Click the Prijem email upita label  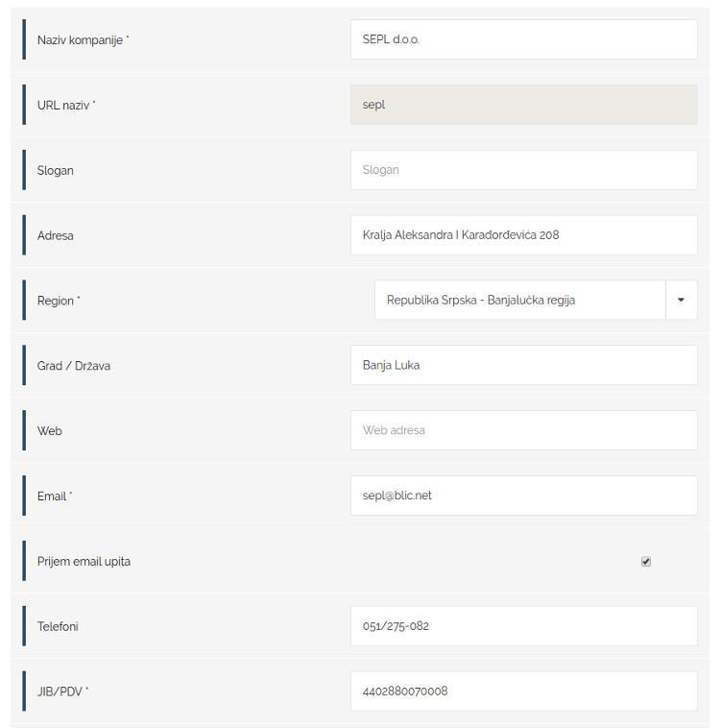pos(84,561)
